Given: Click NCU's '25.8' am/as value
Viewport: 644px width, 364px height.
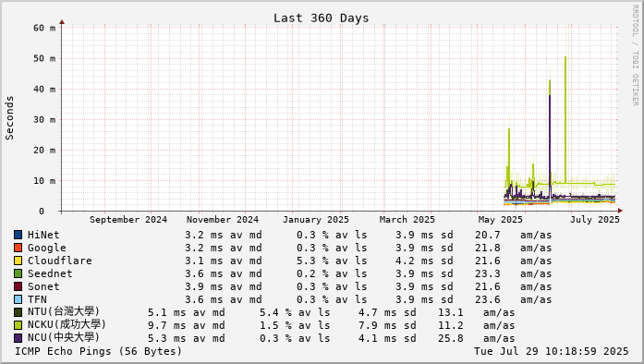Looking at the screenshot, I should pos(451,338).
